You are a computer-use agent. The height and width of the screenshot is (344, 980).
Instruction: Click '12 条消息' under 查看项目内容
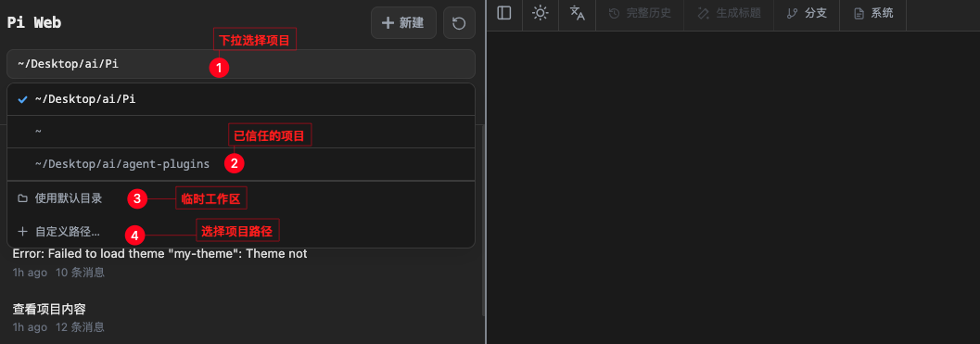[80, 327]
